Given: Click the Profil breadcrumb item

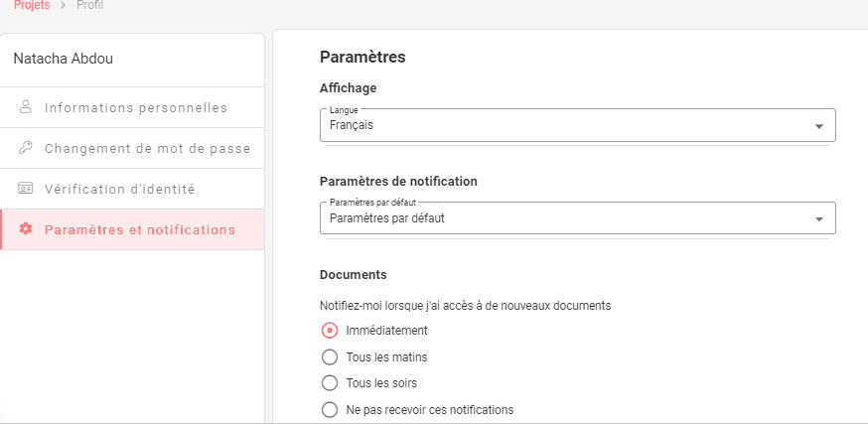Looking at the screenshot, I should point(89,6).
